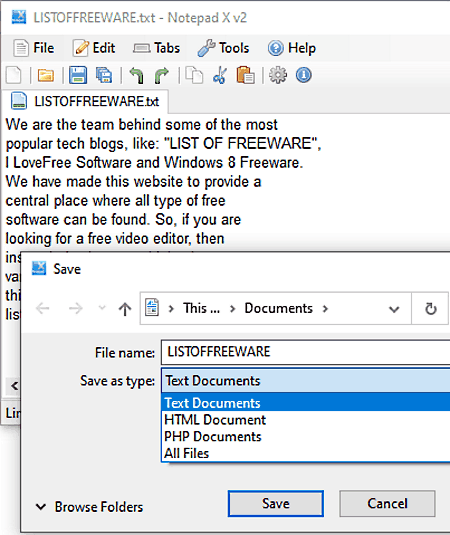Go forward in the Save dialog
The image size is (450, 535).
[x=75, y=308]
